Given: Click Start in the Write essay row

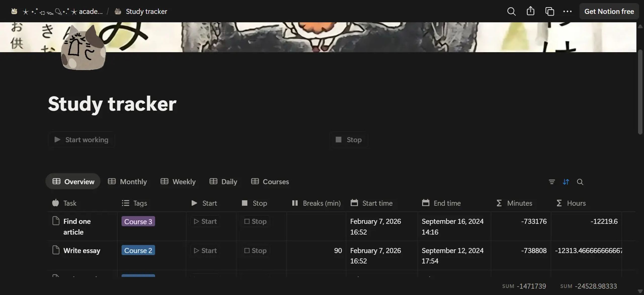Looking at the screenshot, I should click(205, 250).
